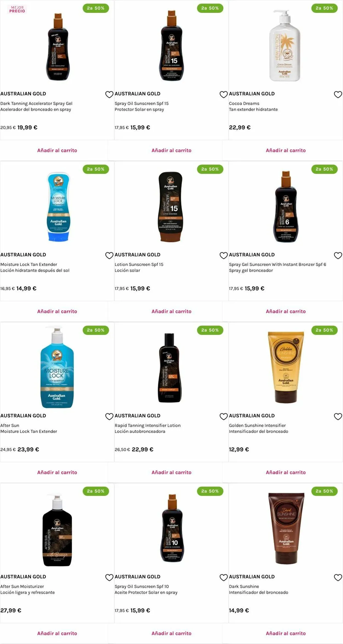
Task: Open Spray Gel Sunscreen With Instant Bronzer link
Action: (277, 264)
